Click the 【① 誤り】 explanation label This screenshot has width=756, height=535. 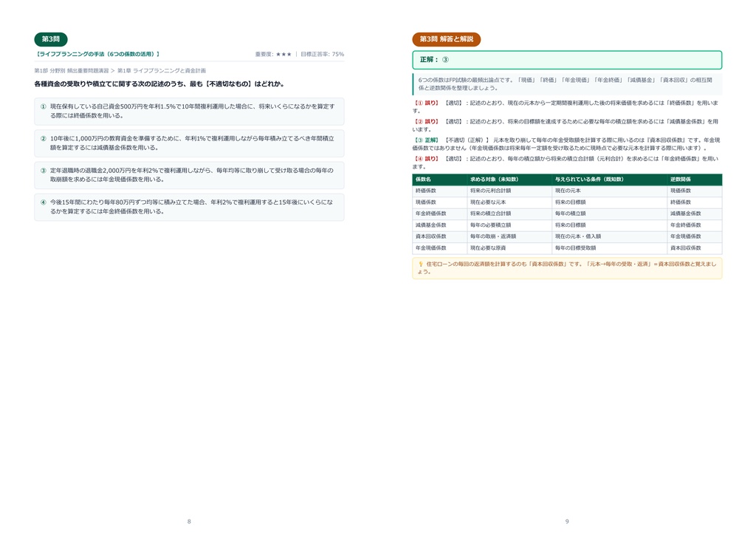coord(426,103)
